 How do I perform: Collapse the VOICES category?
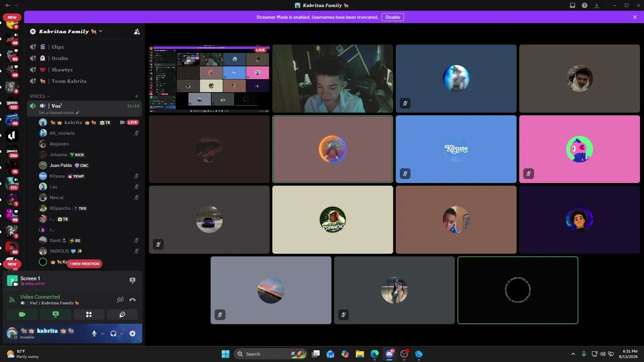40,96
